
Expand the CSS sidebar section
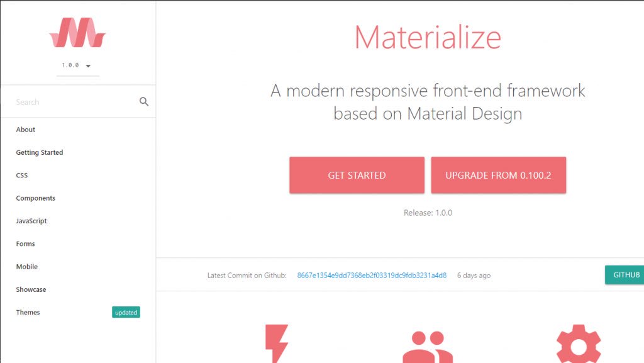tap(22, 176)
